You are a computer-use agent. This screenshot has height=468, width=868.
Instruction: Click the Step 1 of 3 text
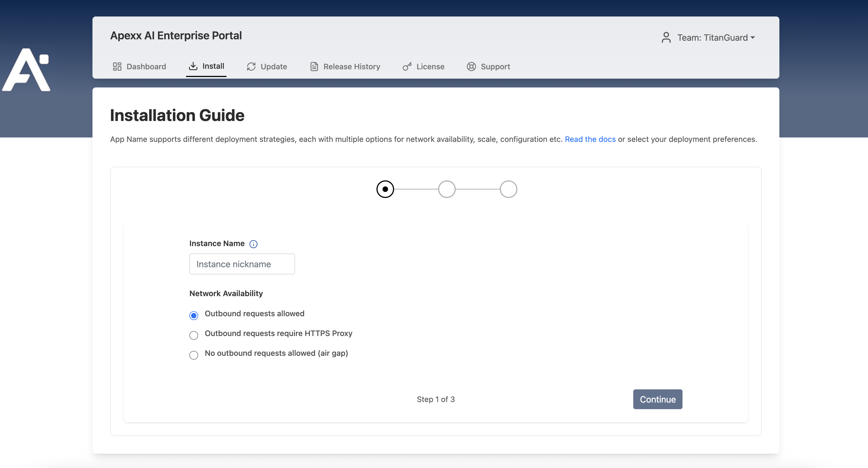(x=436, y=399)
